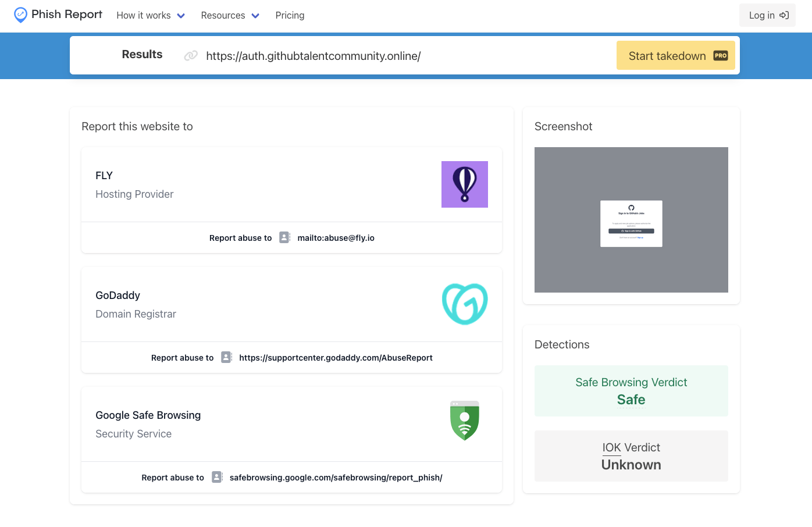Click the Phish Report logo icon

pyautogui.click(x=20, y=15)
